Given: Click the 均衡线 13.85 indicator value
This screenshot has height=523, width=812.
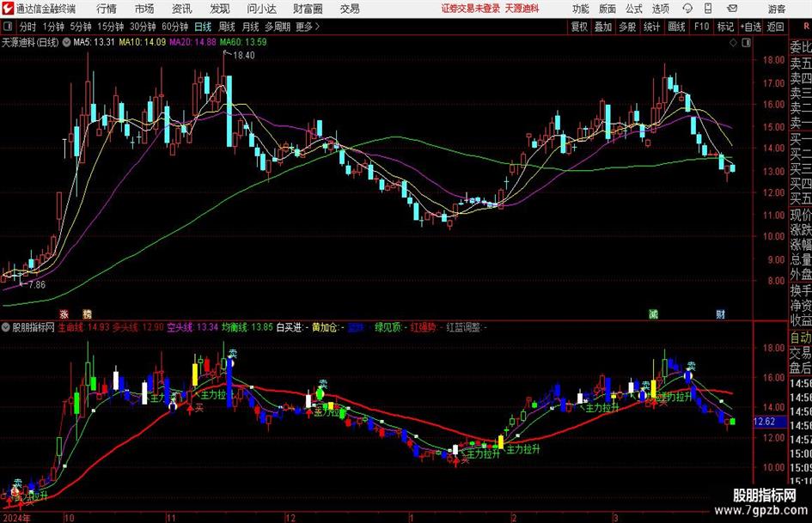Looking at the screenshot, I should tap(247, 327).
